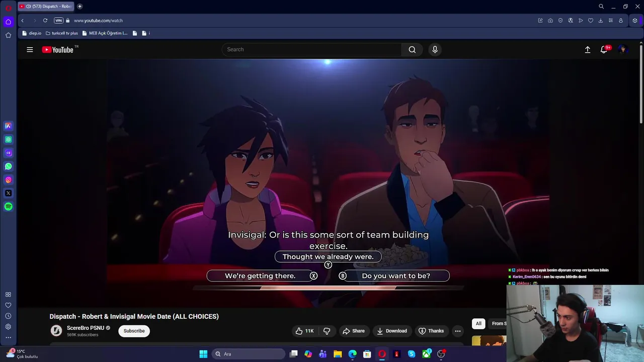Select the All filter chip
The width and height of the screenshot is (644, 362).
(478, 323)
